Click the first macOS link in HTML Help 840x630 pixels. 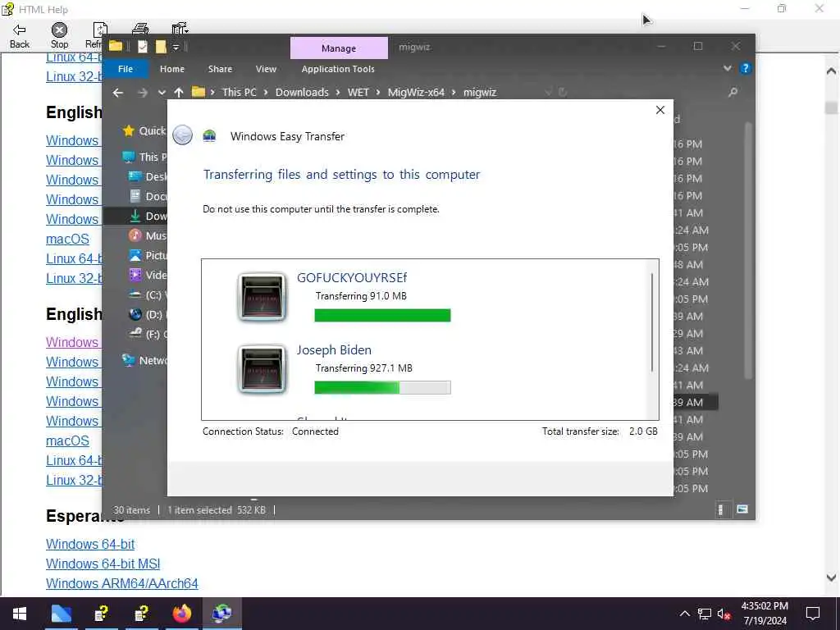click(x=67, y=239)
